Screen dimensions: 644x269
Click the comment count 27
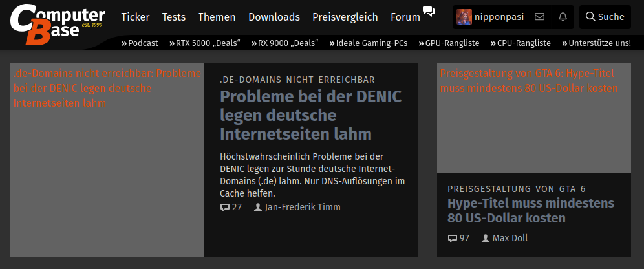point(237,207)
